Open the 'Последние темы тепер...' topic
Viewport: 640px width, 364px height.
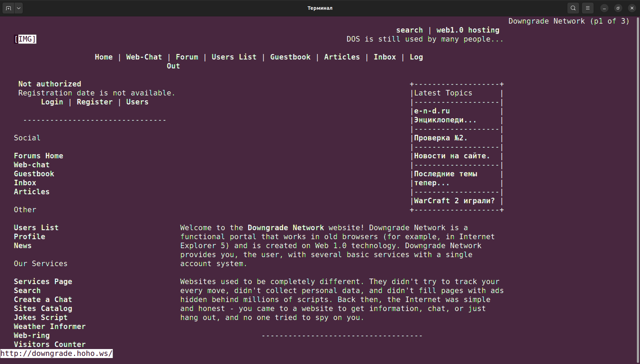445,178
